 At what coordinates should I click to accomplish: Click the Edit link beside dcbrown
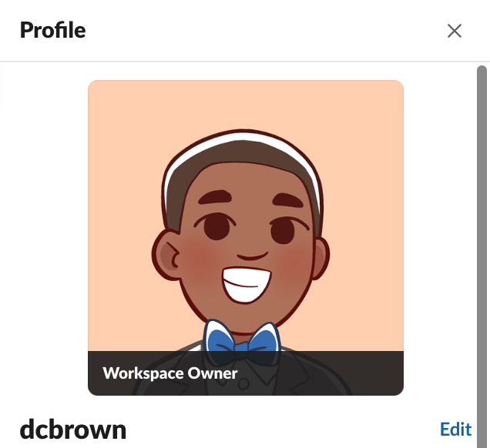(455, 429)
